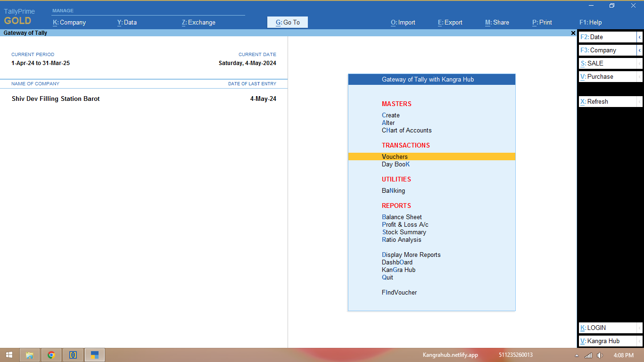Click the speaker volume tray icon
Image resolution: width=644 pixels, height=362 pixels.
pos(600,355)
